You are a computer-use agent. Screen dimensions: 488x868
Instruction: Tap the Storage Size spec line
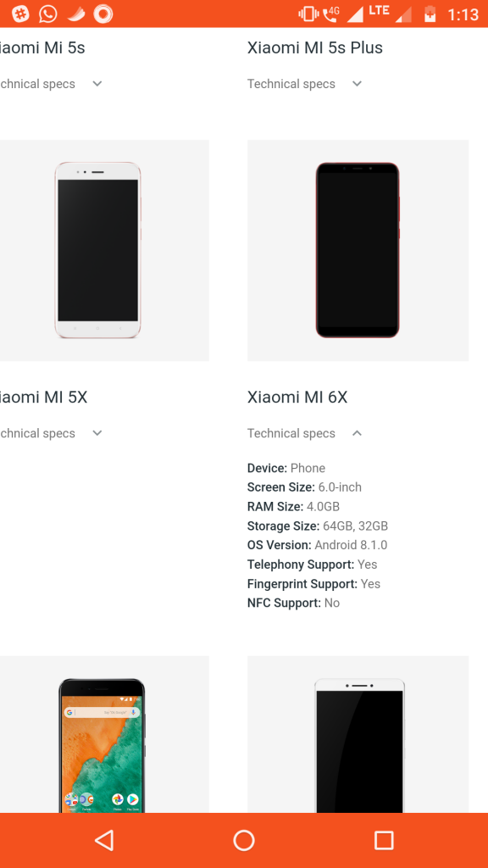(317, 526)
